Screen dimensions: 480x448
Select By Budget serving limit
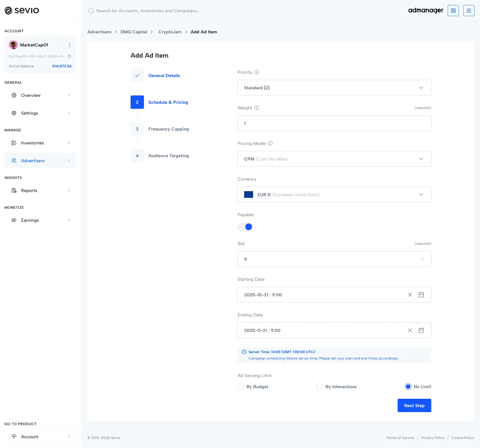pos(241,387)
